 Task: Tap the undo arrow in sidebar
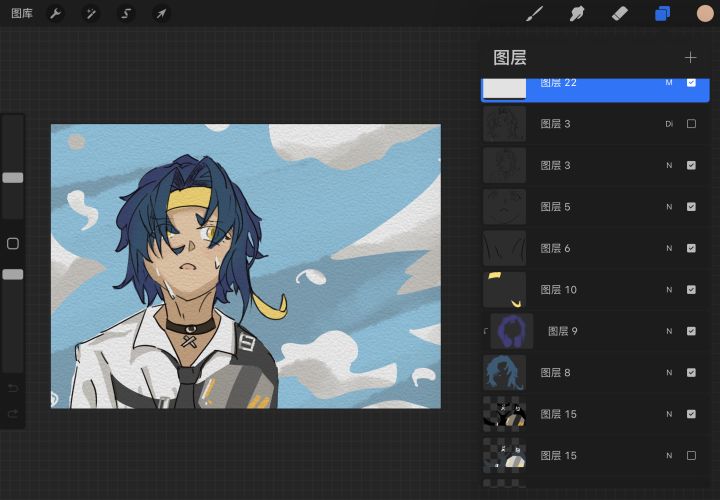(13, 388)
